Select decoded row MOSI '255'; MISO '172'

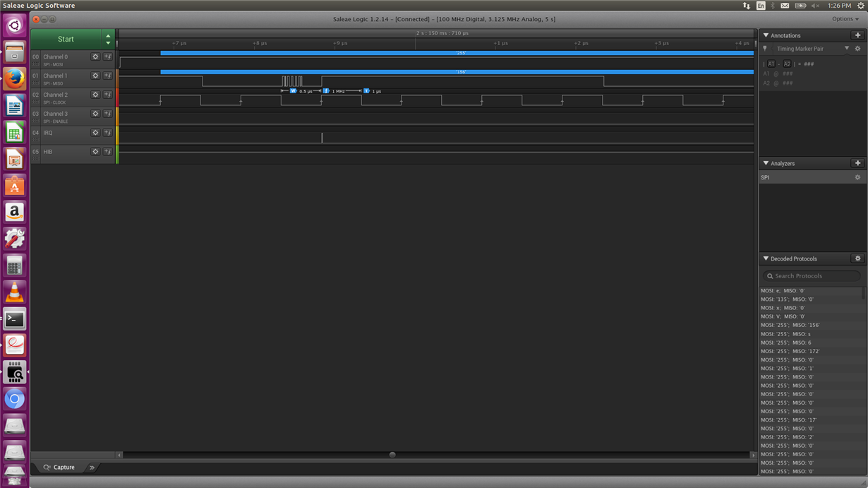[812, 351]
